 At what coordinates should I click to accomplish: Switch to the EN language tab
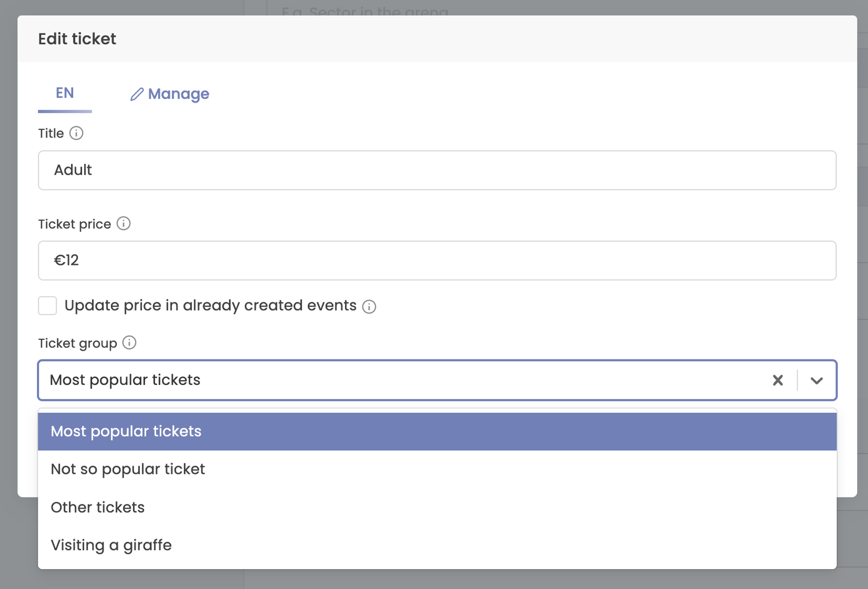65,92
